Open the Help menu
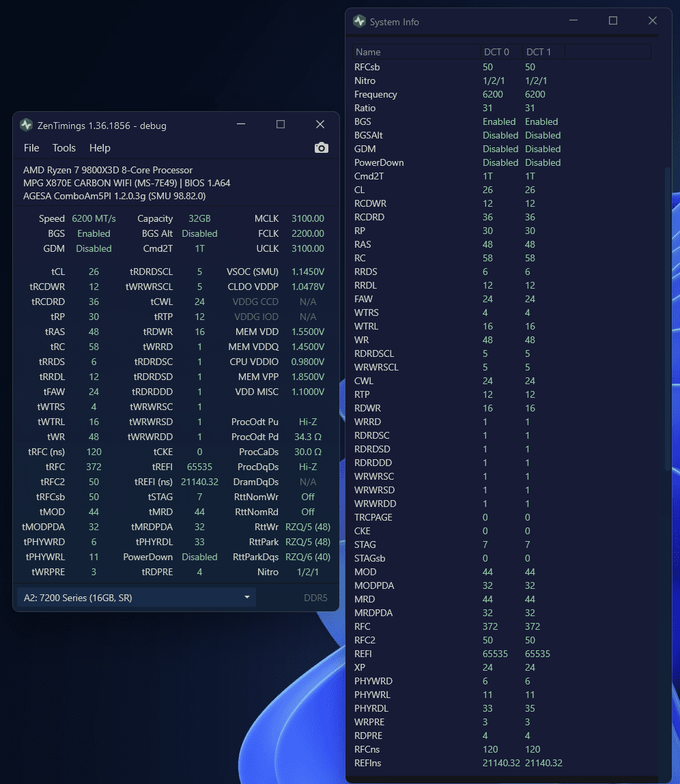 tap(100, 148)
